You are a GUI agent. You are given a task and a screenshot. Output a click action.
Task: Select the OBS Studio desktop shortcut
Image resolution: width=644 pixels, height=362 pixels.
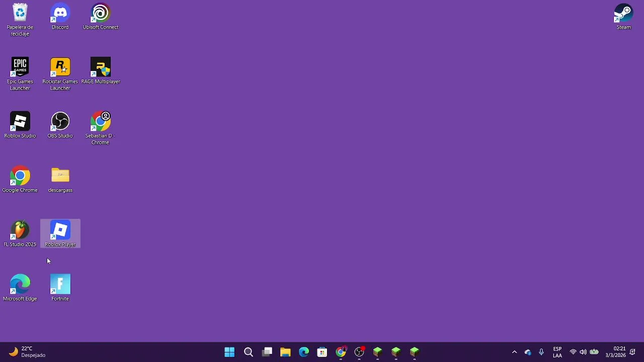(60, 125)
